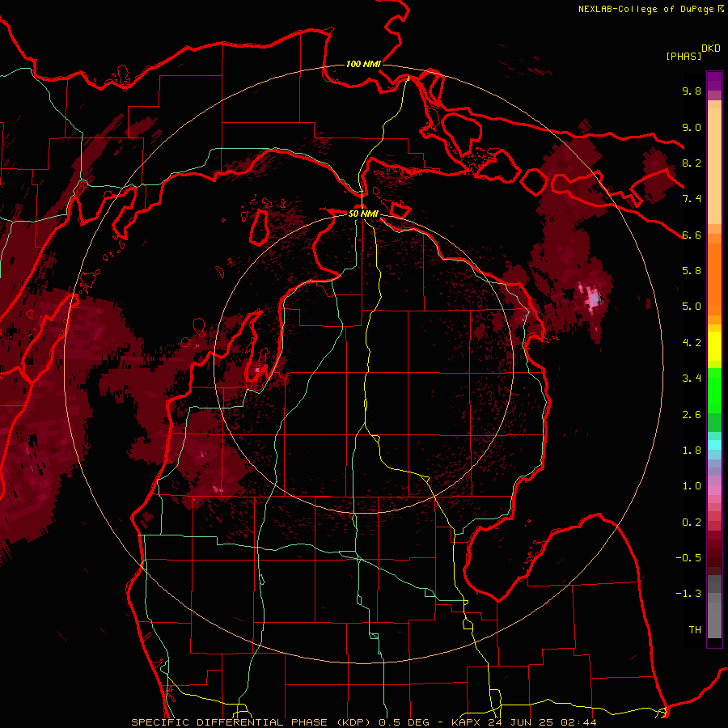This screenshot has height=728, width=728.
Task: Click the 0.2 value on the color scale
Action: [x=692, y=523]
